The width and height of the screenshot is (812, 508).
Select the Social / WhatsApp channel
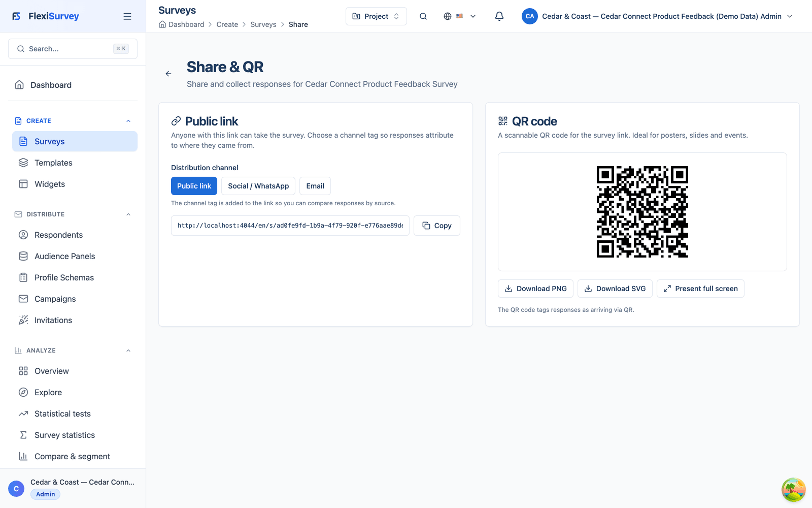pos(258,186)
